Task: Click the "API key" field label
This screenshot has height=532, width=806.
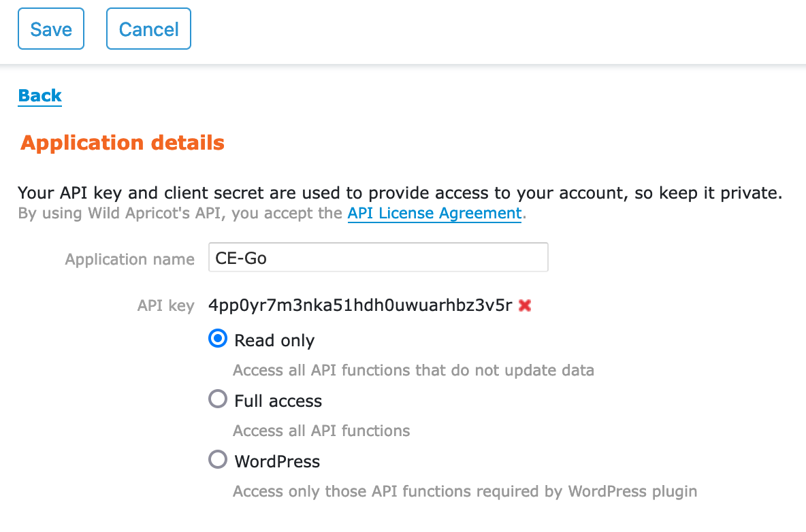Action: 165,306
